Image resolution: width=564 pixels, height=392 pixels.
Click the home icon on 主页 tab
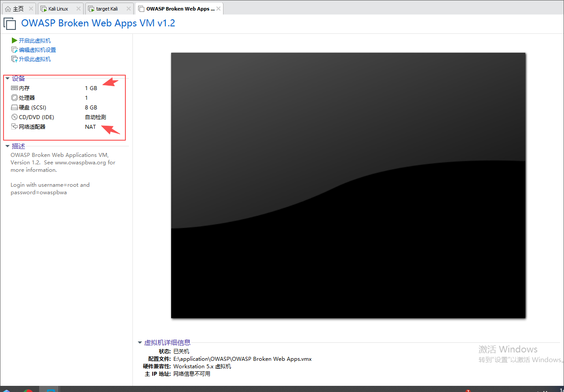(8, 9)
